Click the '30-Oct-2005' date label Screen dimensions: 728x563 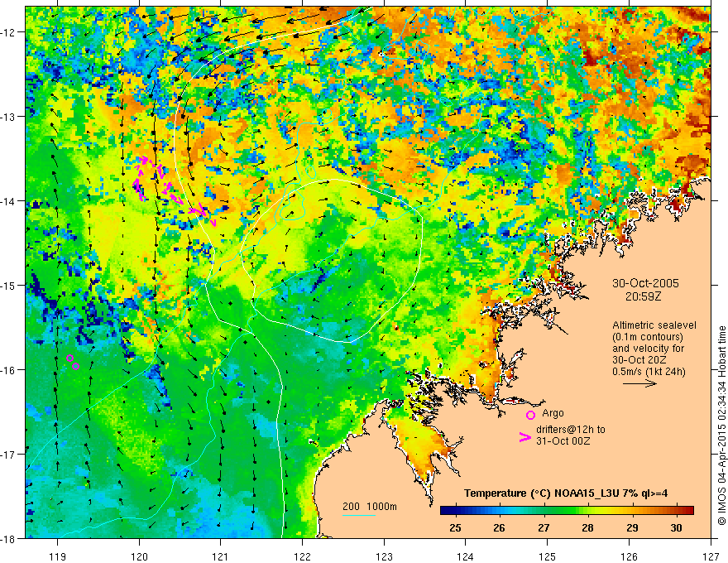645,283
